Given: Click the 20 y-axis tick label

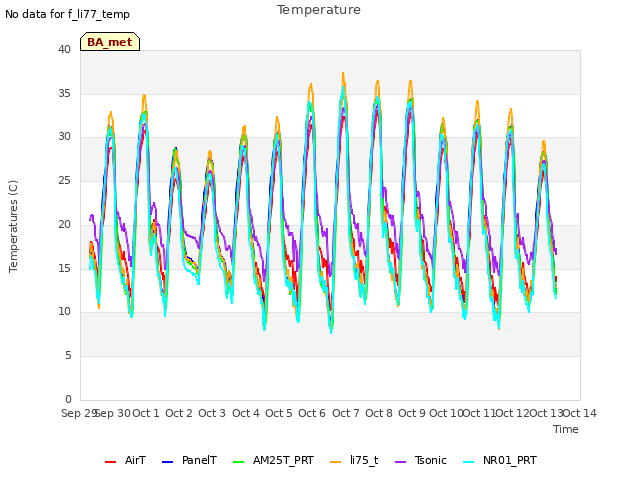Looking at the screenshot, I should tap(64, 224).
